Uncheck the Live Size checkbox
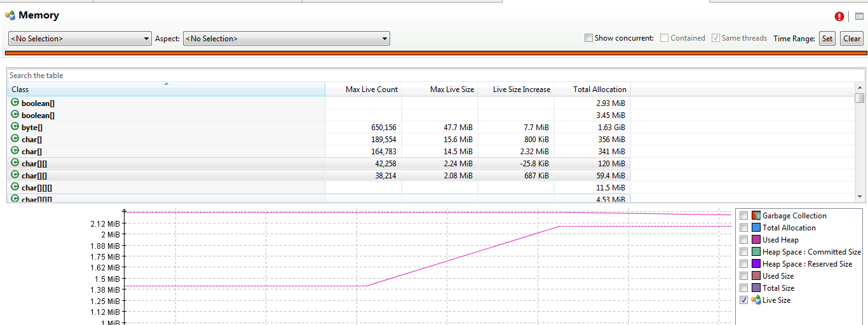Screen dimensions: 868x325 click(744, 300)
